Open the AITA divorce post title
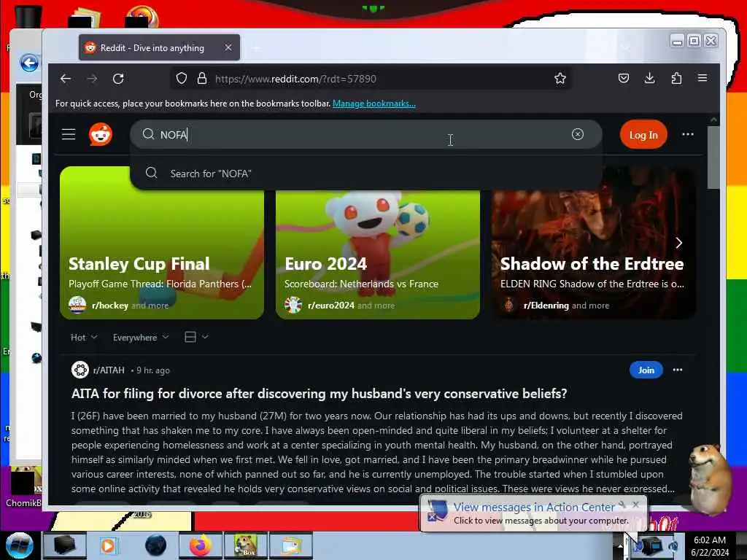This screenshot has height=560, width=747. 320,393
